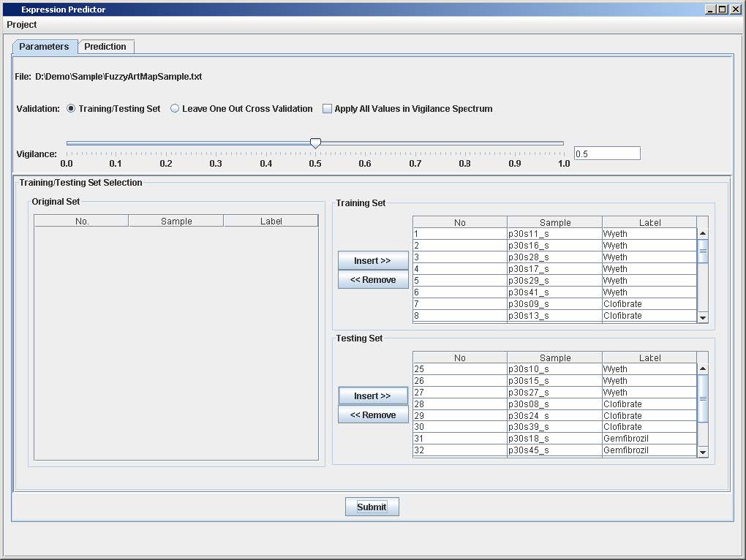The image size is (746, 560).
Task: Click the Testing Set scrollbar down arrow
Action: [x=703, y=452]
